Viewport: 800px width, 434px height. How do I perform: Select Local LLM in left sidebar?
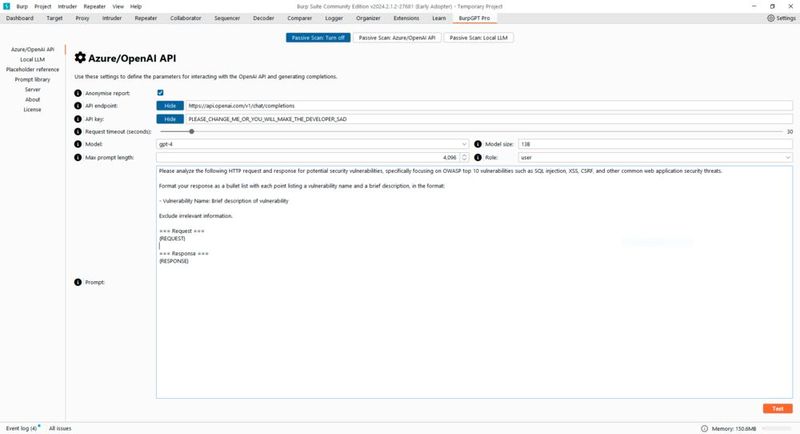33,60
